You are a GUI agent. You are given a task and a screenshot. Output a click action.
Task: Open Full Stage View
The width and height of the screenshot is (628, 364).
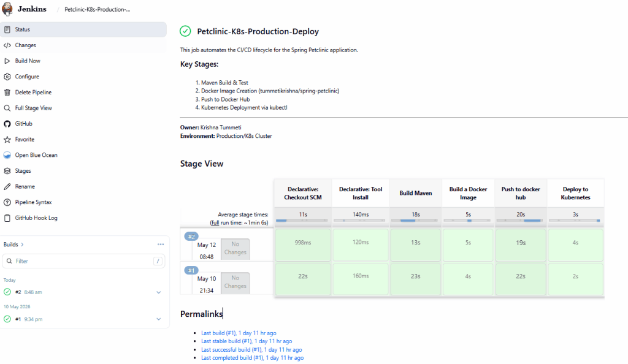83,108
